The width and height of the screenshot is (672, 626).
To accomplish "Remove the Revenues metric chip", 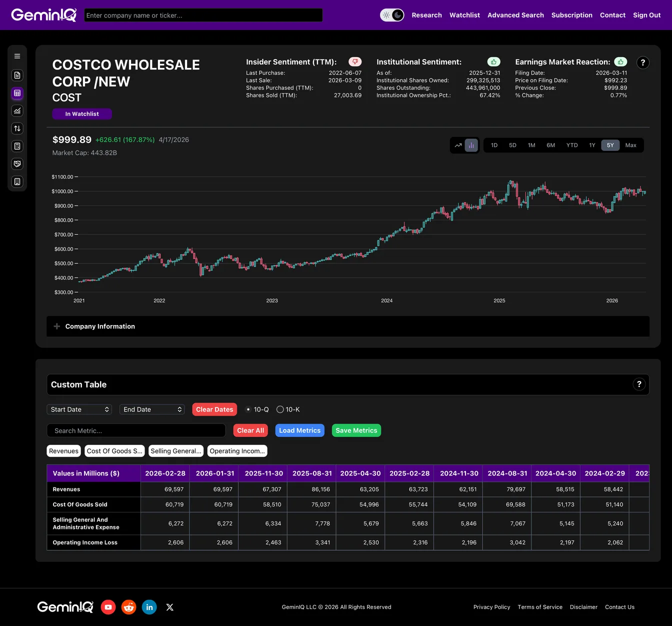I will (63, 451).
